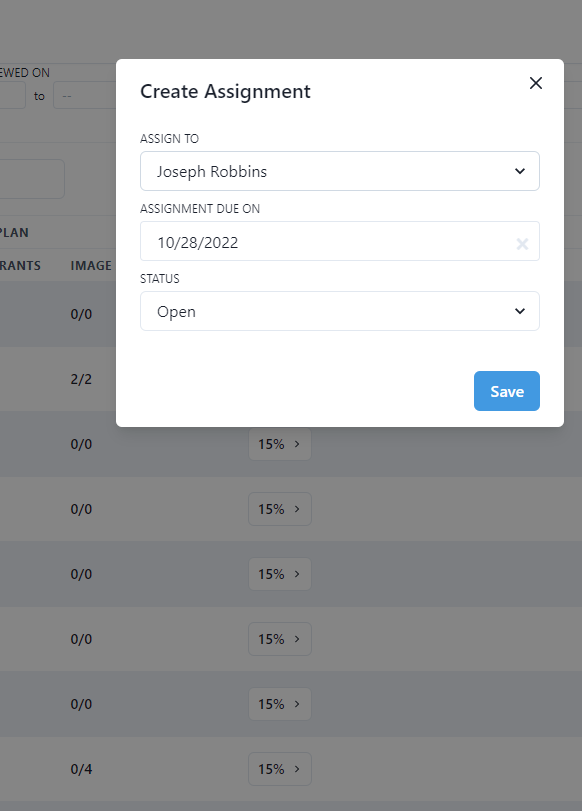Open the Assign To dropdown

[340, 171]
